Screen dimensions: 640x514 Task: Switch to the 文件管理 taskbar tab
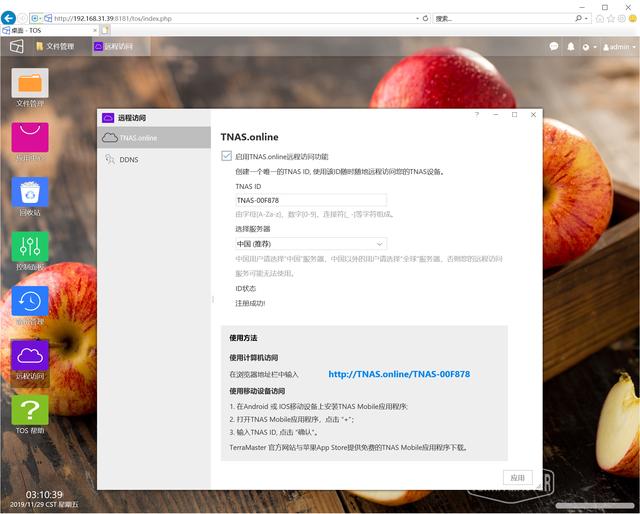[55, 46]
